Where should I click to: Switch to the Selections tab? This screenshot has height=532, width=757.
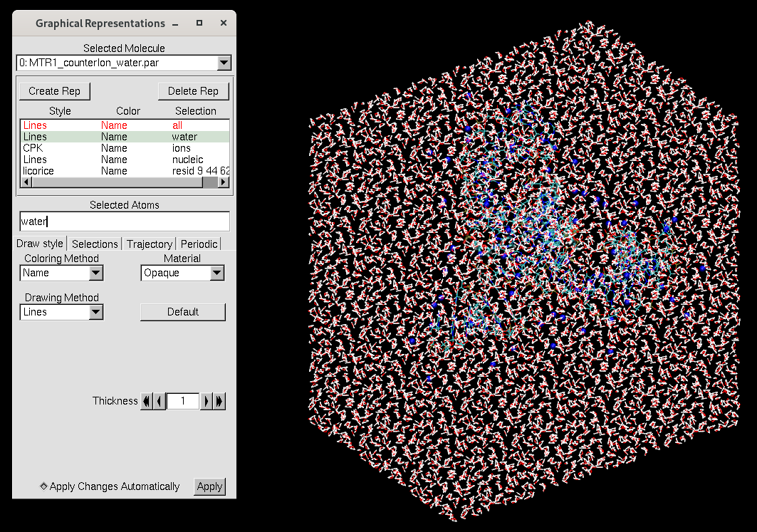pos(95,244)
